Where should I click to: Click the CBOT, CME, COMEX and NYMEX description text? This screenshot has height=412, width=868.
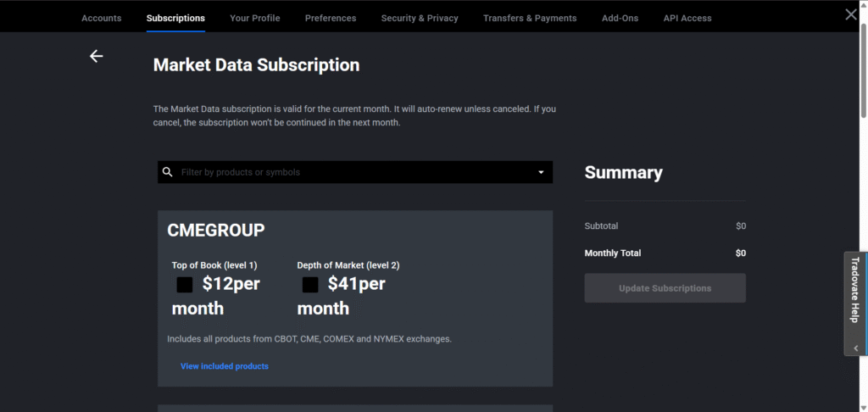pos(309,339)
